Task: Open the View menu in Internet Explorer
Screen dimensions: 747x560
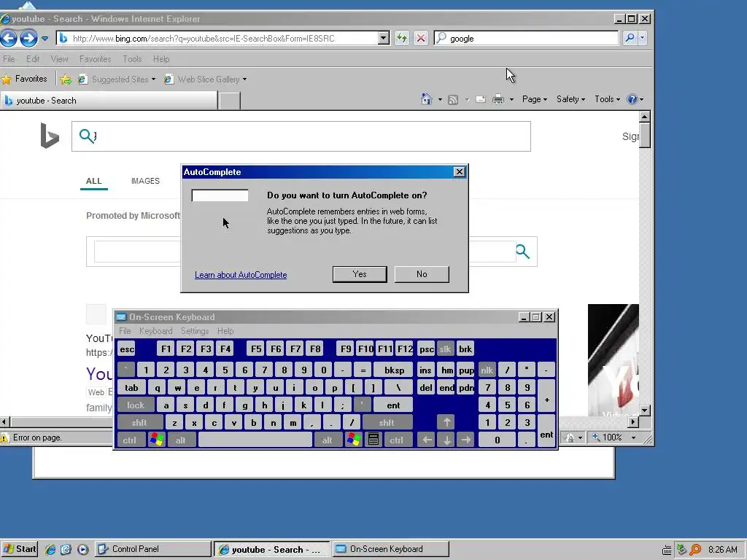Action: pyautogui.click(x=59, y=59)
